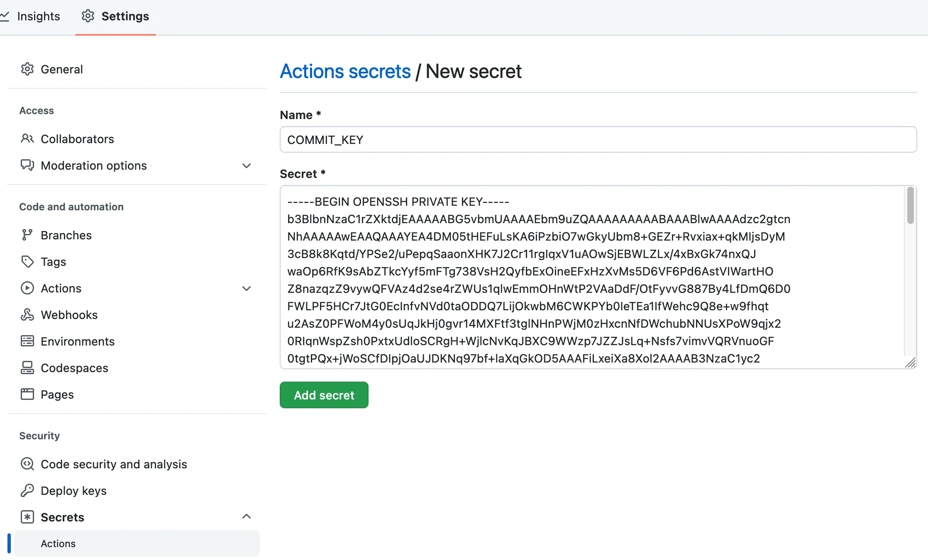
Task: Click the Pages browser icon
Action: point(27,394)
